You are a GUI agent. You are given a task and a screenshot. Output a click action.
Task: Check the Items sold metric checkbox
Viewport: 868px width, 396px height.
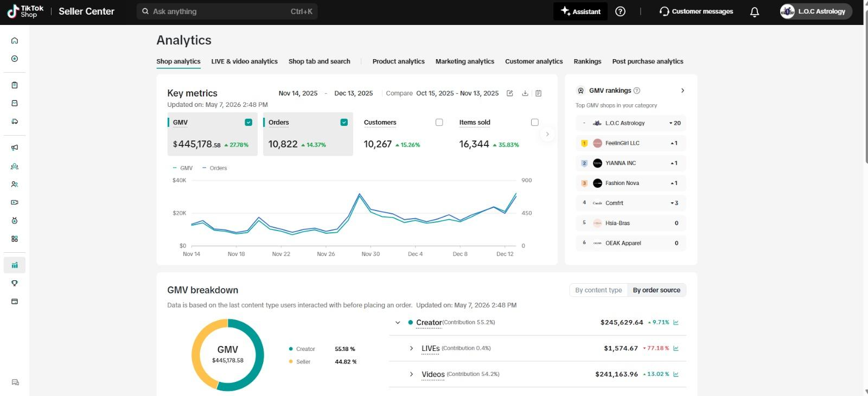coord(535,123)
